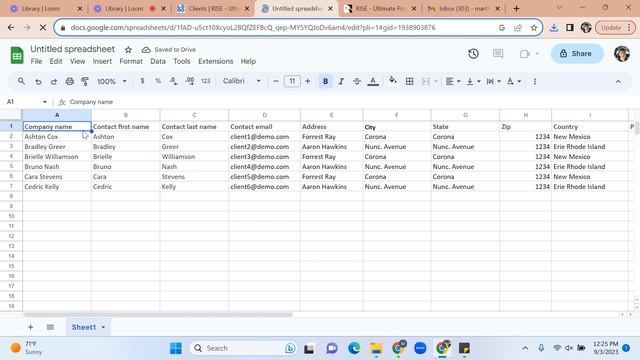Click the Saved to Drive status
This screenshot has width=640, height=360.
pyautogui.click(x=169, y=49)
